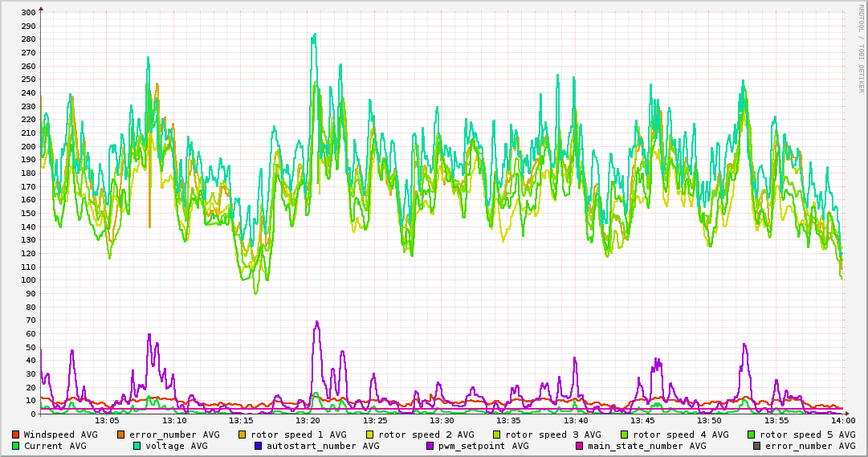Image resolution: width=868 pixels, height=457 pixels.
Task: Click the 13:35 time axis label
Action: coord(509,421)
